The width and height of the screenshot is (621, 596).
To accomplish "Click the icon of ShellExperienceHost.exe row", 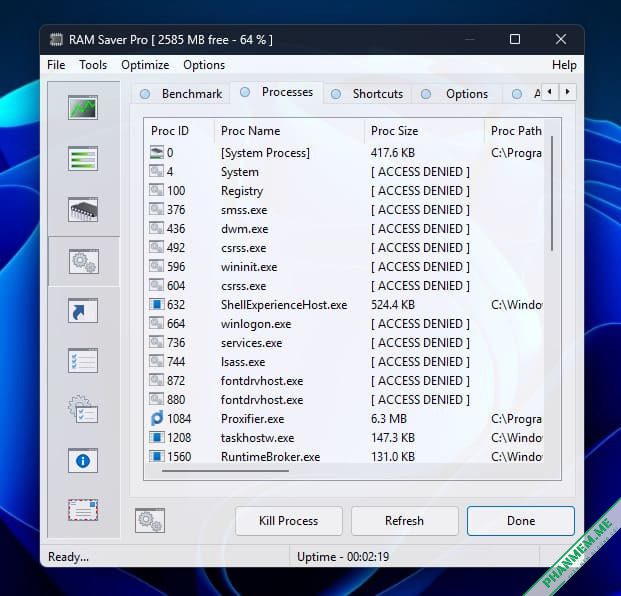I will (156, 305).
